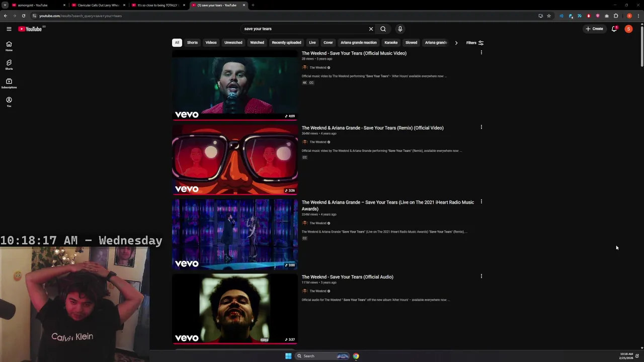Image resolution: width=644 pixels, height=362 pixels.
Task: Open title 'Save Your Tears (Official Audio)'
Action: click(x=347, y=277)
